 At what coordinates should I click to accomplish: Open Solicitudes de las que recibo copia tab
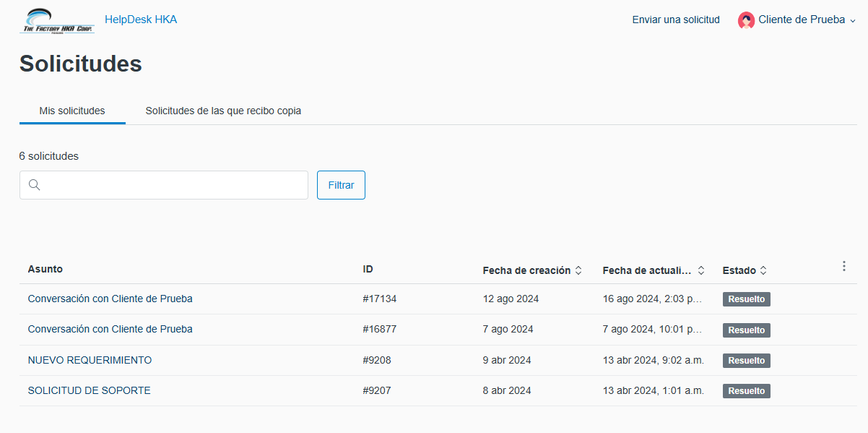[x=223, y=111]
